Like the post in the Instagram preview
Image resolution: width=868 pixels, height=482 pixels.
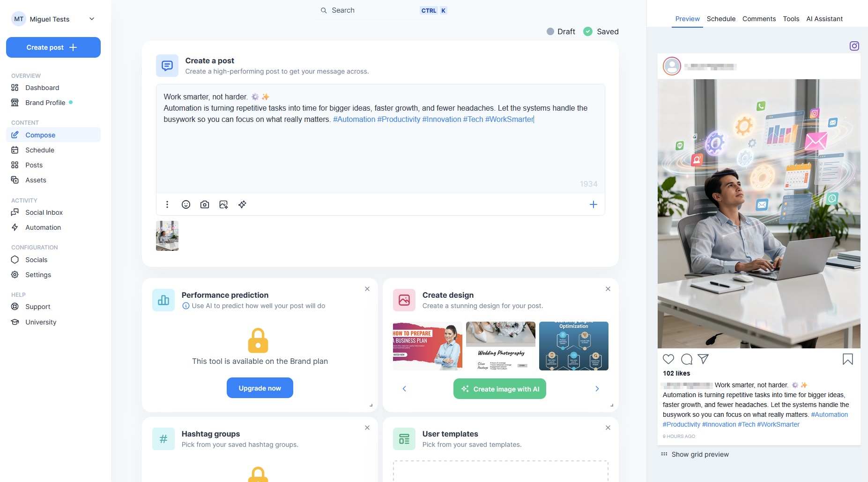click(x=668, y=359)
